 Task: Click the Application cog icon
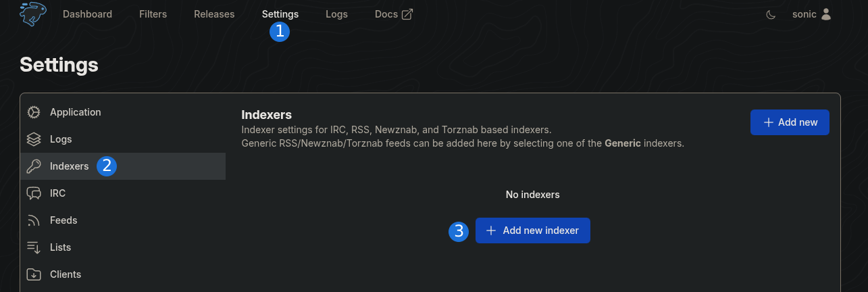point(34,112)
